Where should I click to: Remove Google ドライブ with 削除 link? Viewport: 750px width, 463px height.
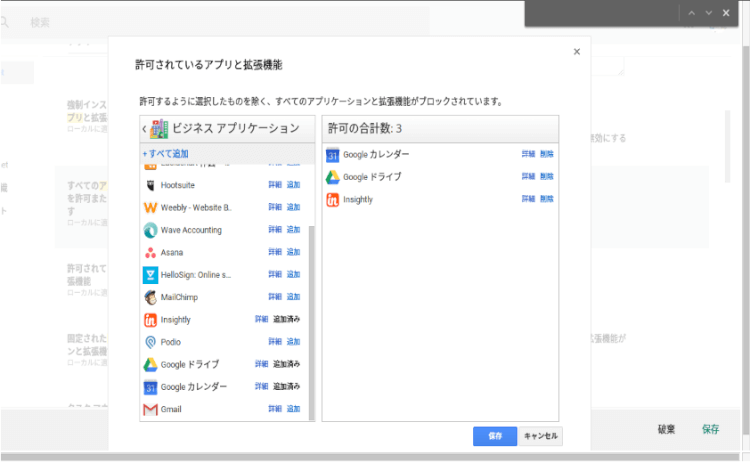(547, 176)
